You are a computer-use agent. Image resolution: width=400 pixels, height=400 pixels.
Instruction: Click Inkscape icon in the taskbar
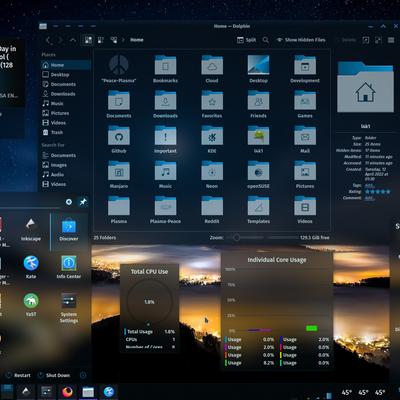point(26,392)
